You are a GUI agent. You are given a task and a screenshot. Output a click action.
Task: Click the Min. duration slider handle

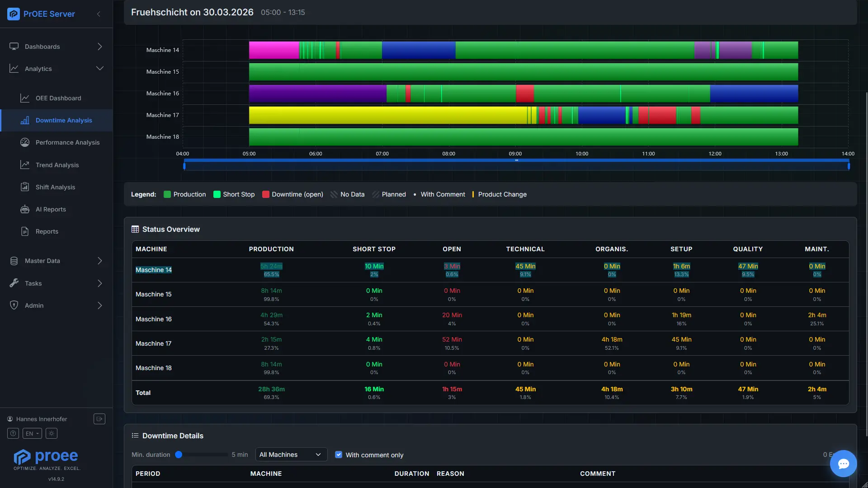(x=179, y=455)
